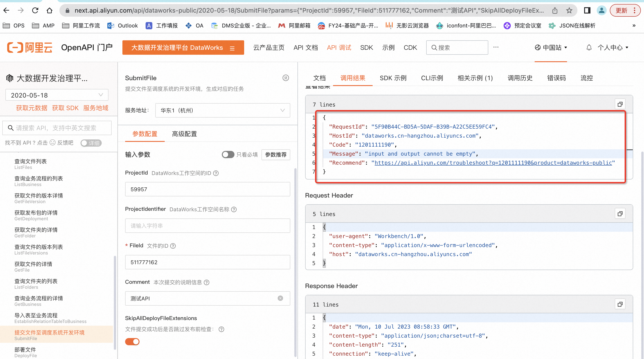Click the feedback face icon beside SubmitFile

point(286,78)
